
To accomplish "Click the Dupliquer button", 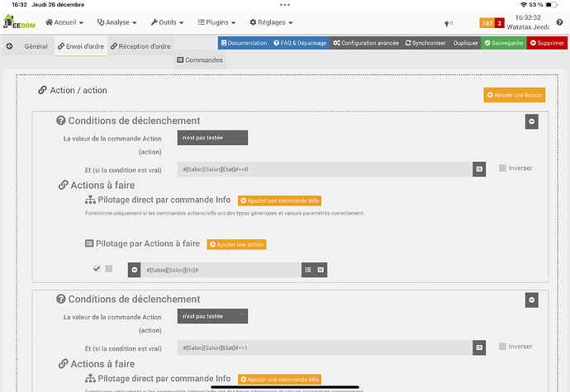I will pyautogui.click(x=465, y=43).
